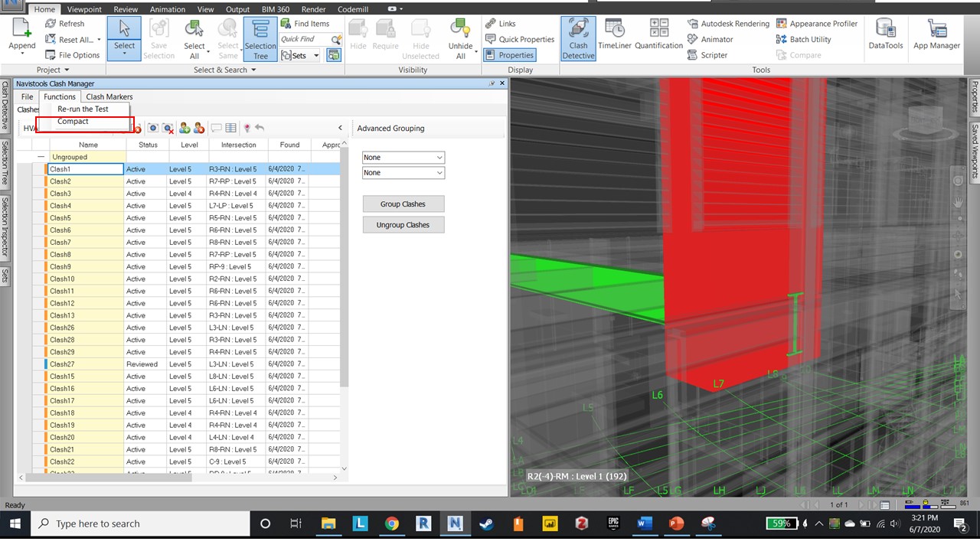Viewport: 980px width, 551px height.
Task: Open the Scripter tool
Action: coord(707,55)
